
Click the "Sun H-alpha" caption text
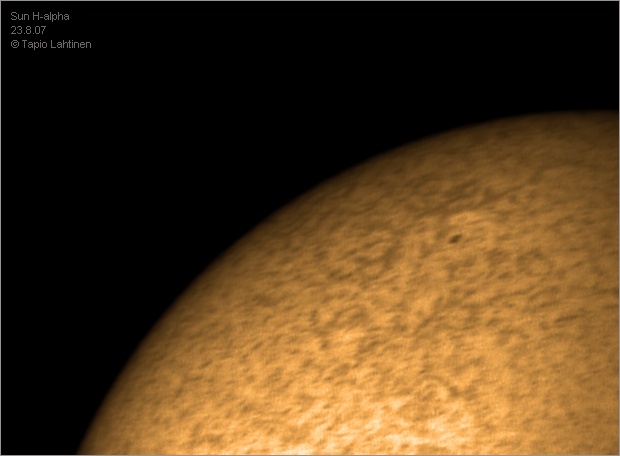click(x=40, y=17)
